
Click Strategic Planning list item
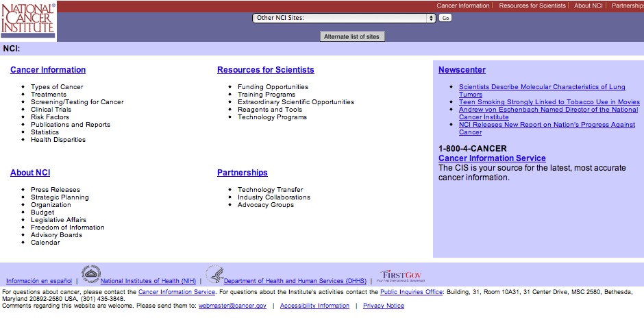click(x=60, y=197)
